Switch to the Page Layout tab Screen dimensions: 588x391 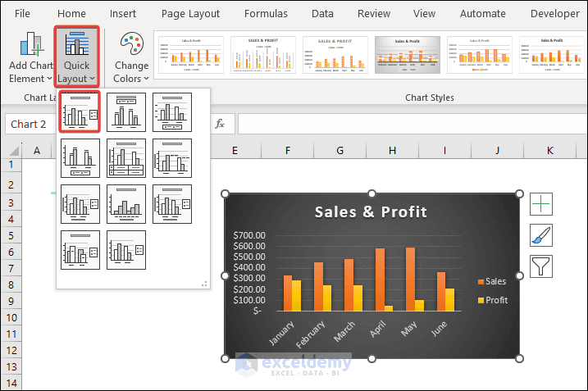190,13
